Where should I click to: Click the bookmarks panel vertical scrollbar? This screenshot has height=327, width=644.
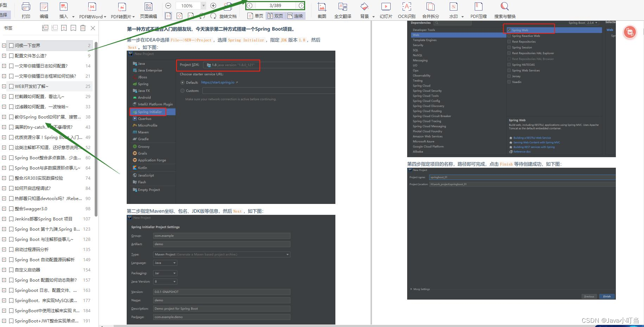coord(96,129)
